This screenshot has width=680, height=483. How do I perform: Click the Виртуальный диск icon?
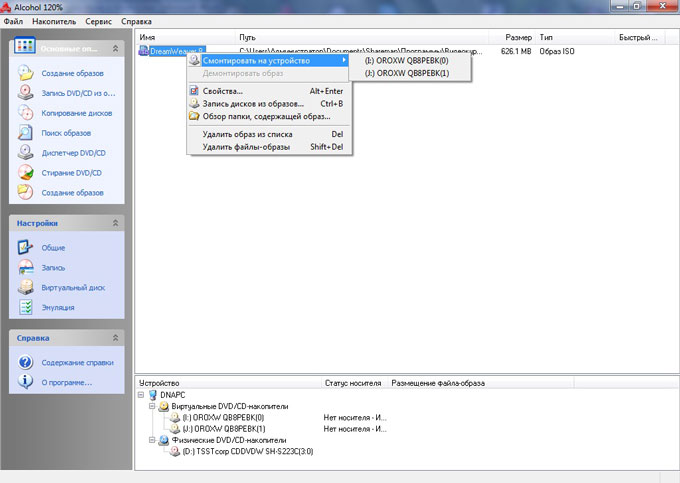(x=26, y=287)
